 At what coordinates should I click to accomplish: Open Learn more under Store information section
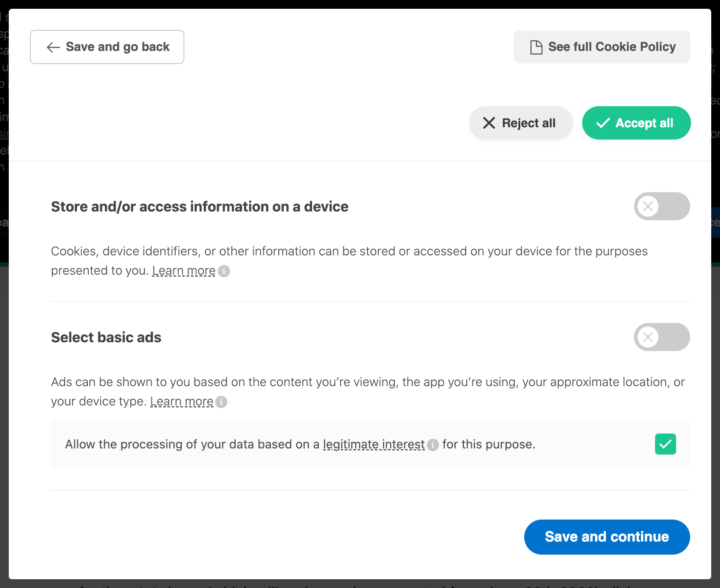pyautogui.click(x=184, y=270)
